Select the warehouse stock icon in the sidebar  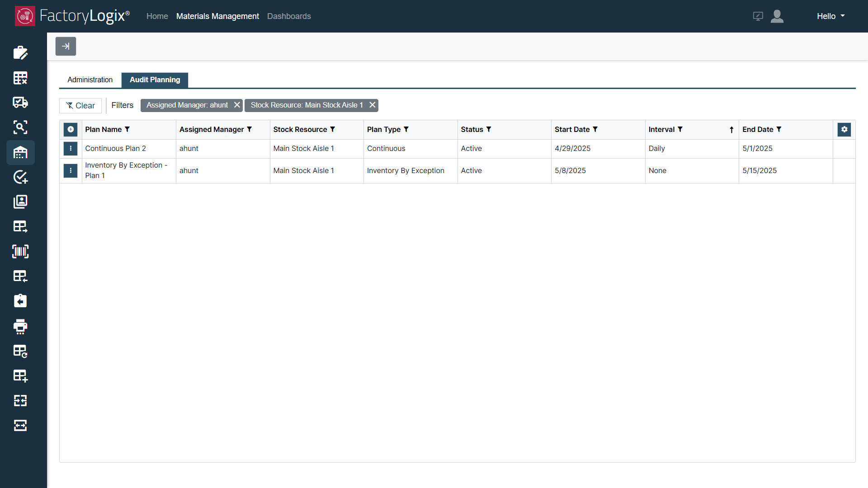20,153
